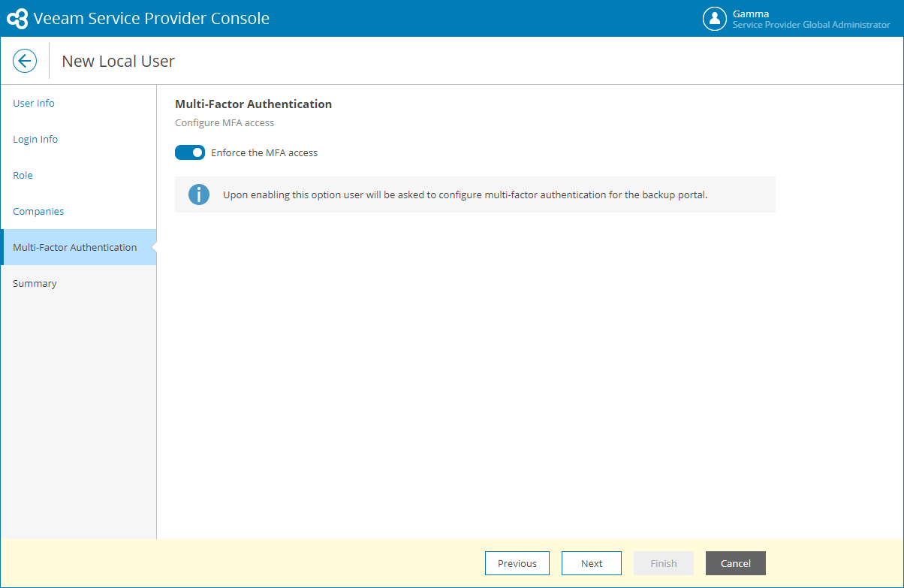The height and width of the screenshot is (588, 904).
Task: Click the New Local User heading
Action: click(118, 62)
